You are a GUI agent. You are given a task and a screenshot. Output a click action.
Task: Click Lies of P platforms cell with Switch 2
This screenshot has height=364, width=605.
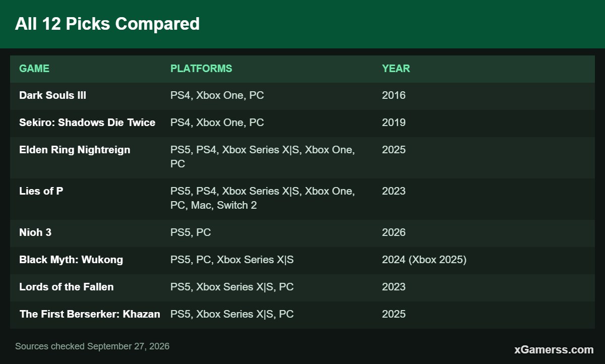[263, 198]
